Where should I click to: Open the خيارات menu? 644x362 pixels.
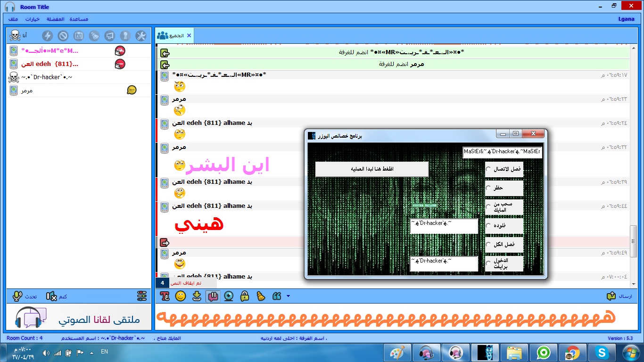33,19
